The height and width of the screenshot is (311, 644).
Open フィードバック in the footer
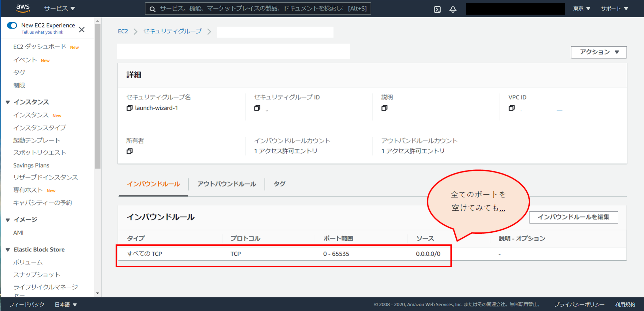27,305
